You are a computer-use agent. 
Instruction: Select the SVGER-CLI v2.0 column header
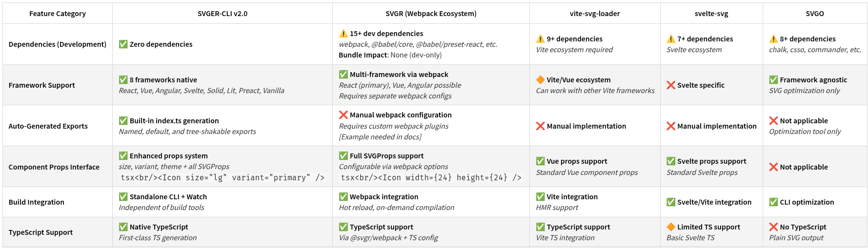coord(222,14)
